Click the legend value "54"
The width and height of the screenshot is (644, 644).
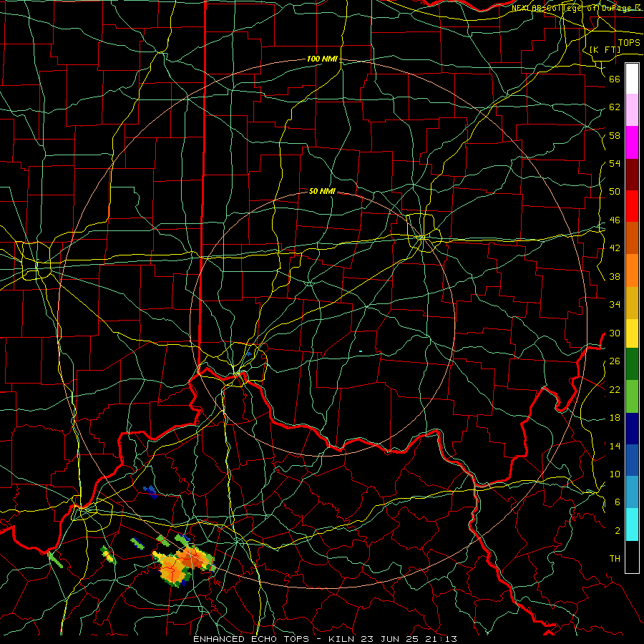(x=615, y=163)
